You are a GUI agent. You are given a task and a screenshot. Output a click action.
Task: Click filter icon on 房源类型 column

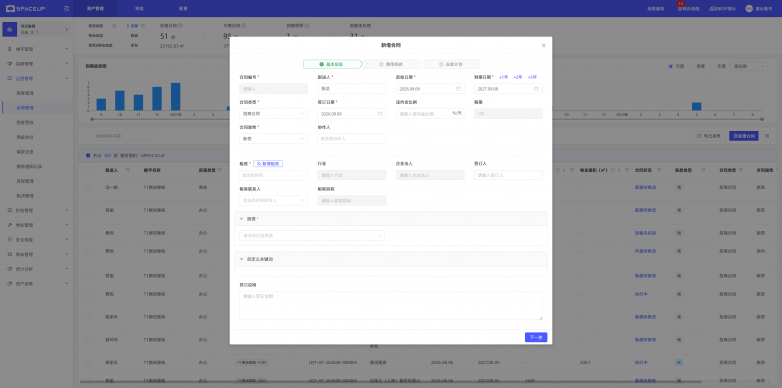click(220, 171)
